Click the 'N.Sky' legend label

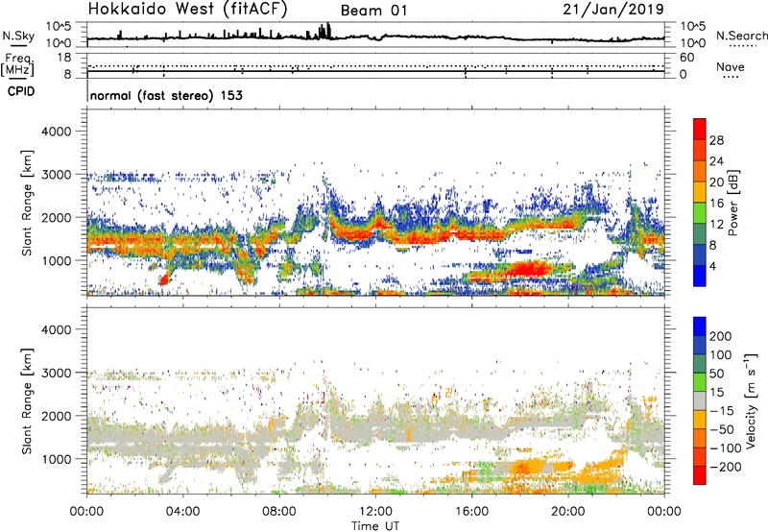click(x=18, y=36)
